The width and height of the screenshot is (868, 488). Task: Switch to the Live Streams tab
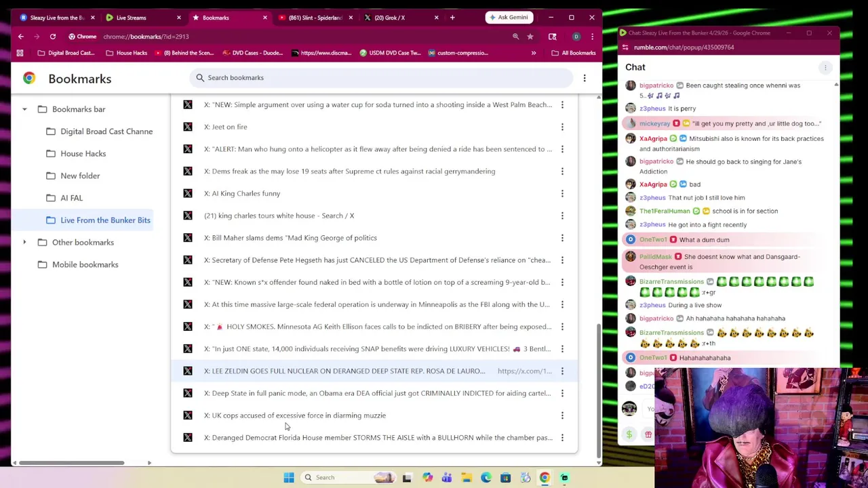(x=140, y=18)
